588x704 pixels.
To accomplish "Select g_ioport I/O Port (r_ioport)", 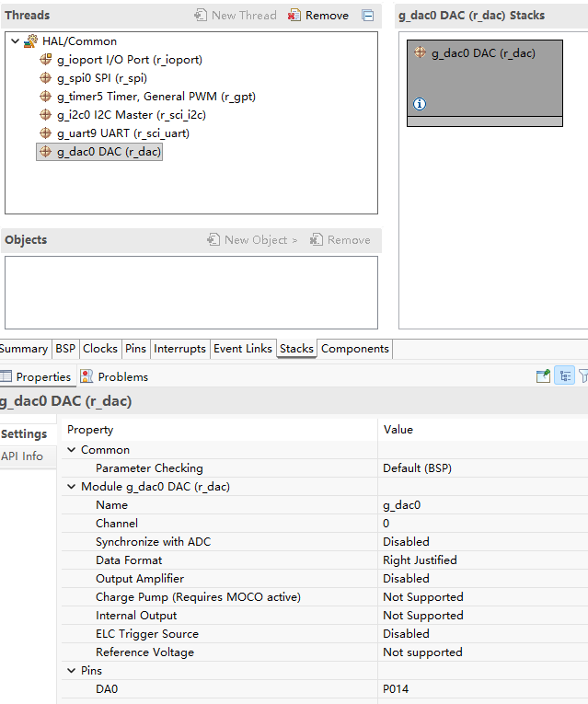I will coord(129,60).
